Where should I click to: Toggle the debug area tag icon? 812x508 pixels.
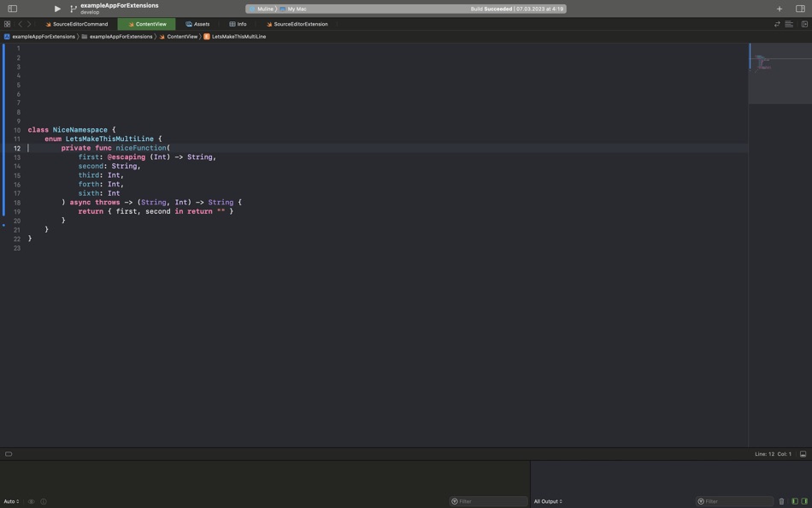coord(9,454)
